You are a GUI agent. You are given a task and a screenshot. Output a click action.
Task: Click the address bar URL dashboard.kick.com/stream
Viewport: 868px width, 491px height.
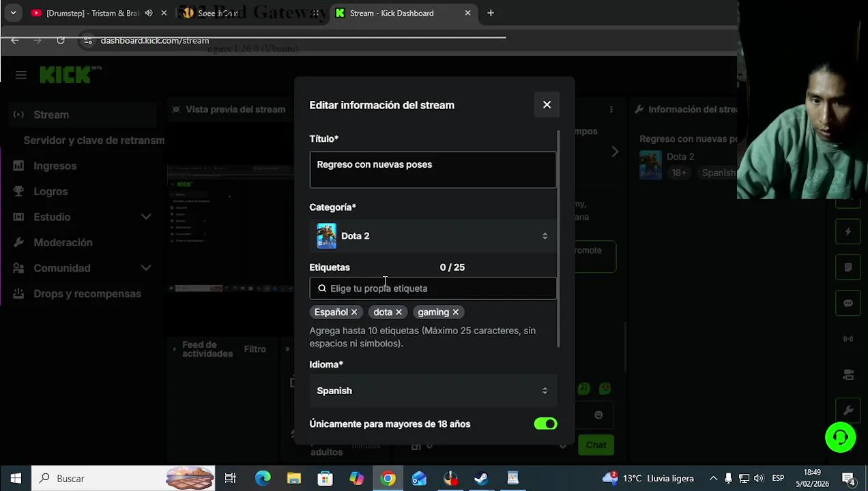pos(154,41)
